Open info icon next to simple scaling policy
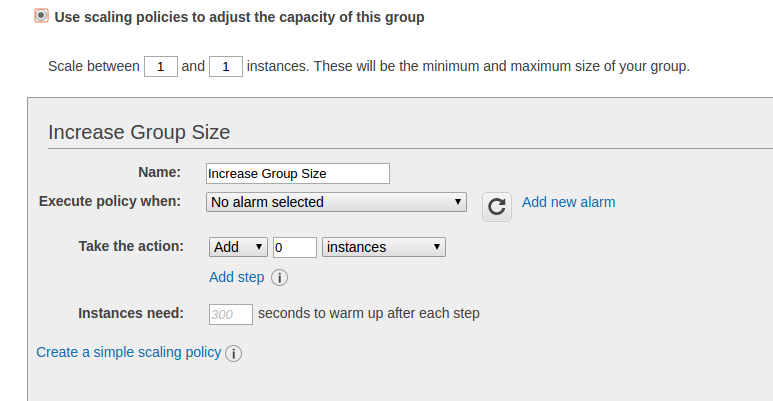This screenshot has height=401, width=773. click(x=234, y=354)
